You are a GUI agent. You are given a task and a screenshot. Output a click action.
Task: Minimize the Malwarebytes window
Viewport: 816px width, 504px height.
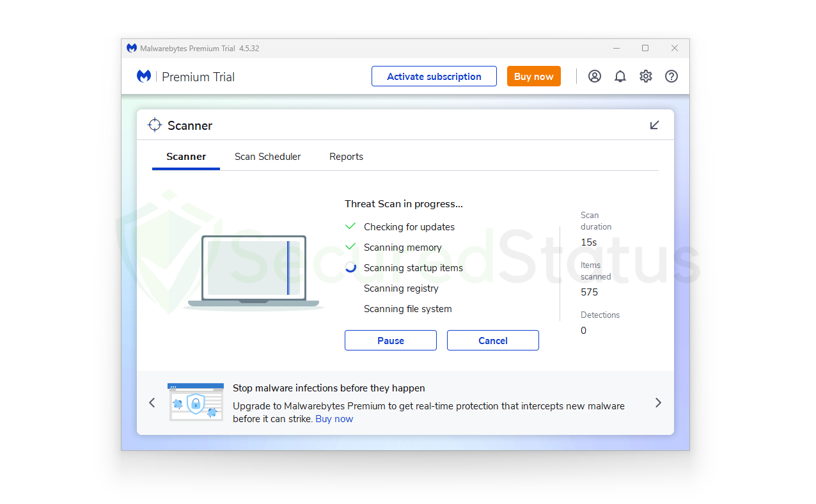(x=616, y=48)
